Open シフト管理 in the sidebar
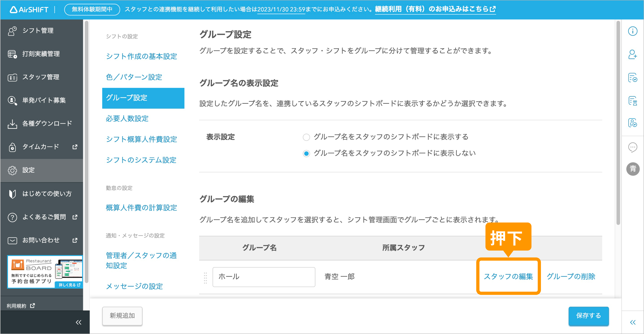The image size is (644, 334). 41,31
